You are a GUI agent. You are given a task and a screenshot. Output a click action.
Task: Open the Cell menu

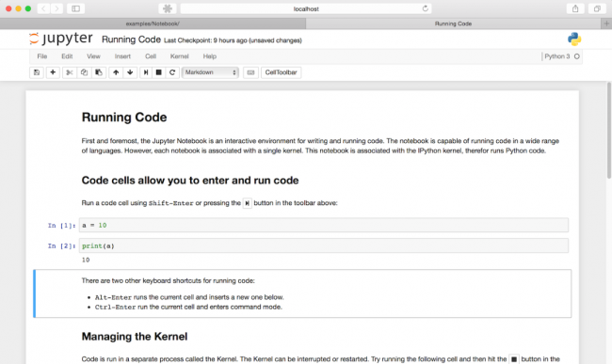tap(151, 56)
